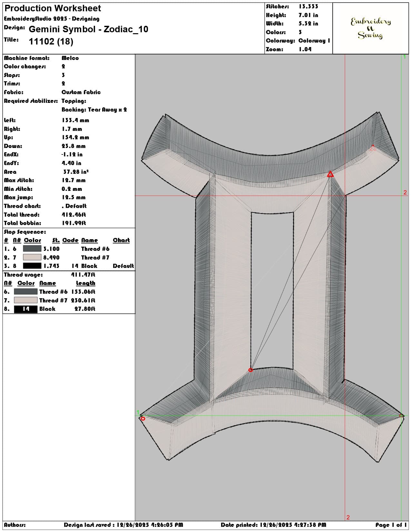
Task: Click the Length column header in Thread usage
Action: click(x=86, y=283)
